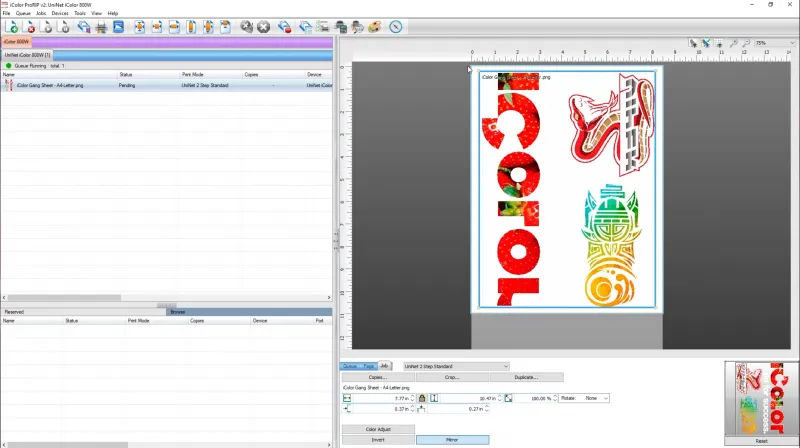Click the Invert button
The image size is (800, 448).
point(378,440)
